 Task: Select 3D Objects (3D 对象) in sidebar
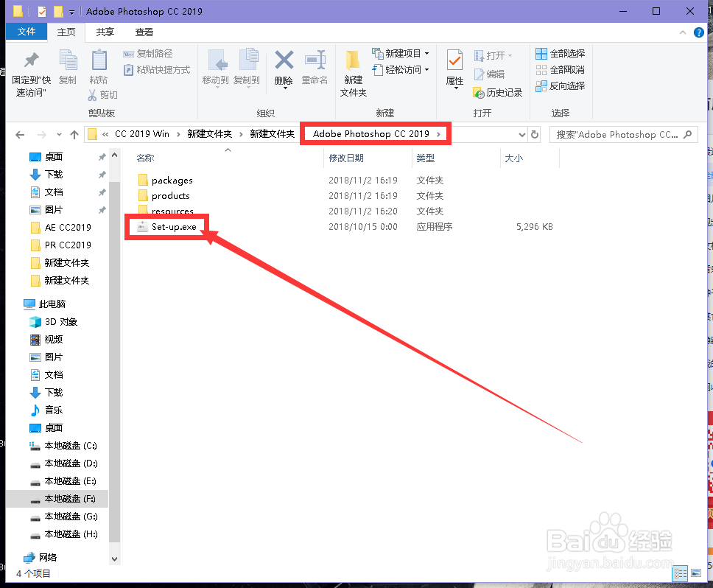tap(54, 322)
